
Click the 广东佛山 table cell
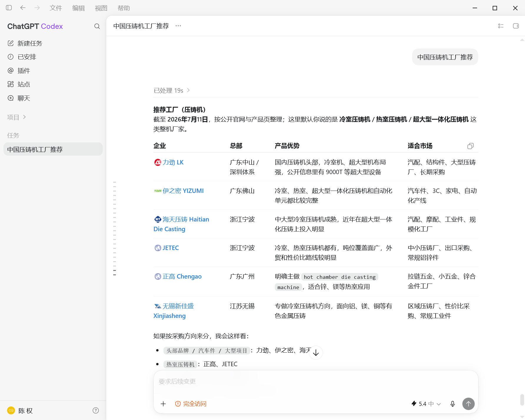(242, 191)
